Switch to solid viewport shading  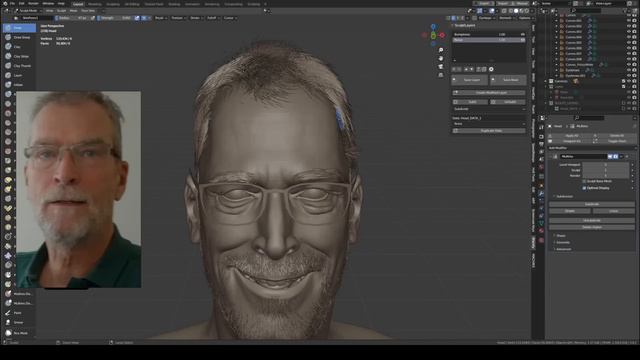pos(516,11)
